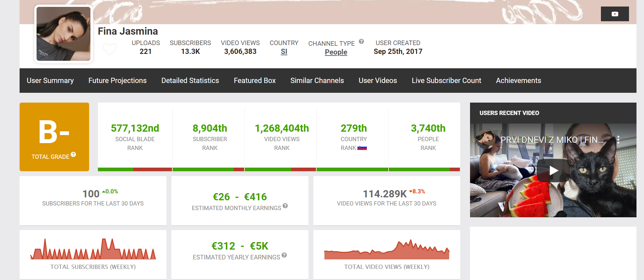Click channel avatar on recent video
The height and width of the screenshot is (280, 644).
[485, 139]
